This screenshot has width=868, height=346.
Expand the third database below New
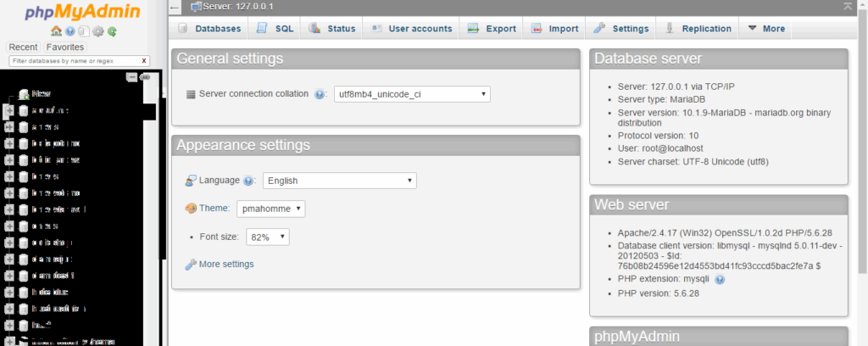(8, 144)
